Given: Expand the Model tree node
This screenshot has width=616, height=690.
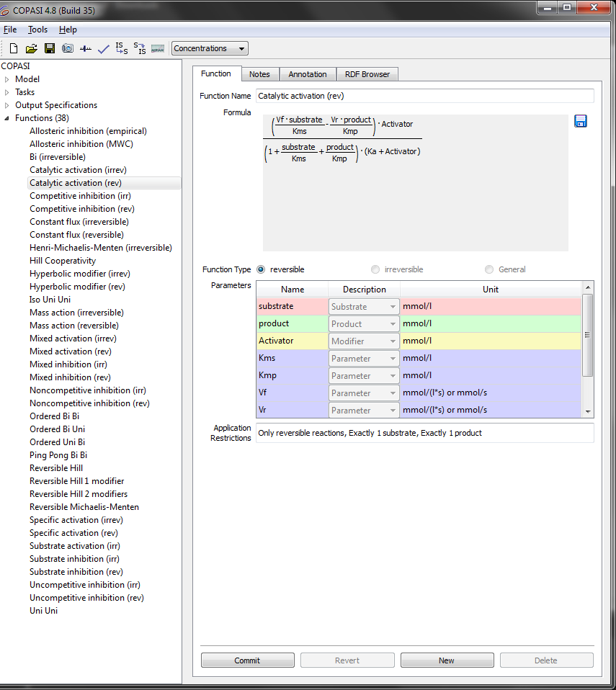Looking at the screenshot, I should coord(6,80).
